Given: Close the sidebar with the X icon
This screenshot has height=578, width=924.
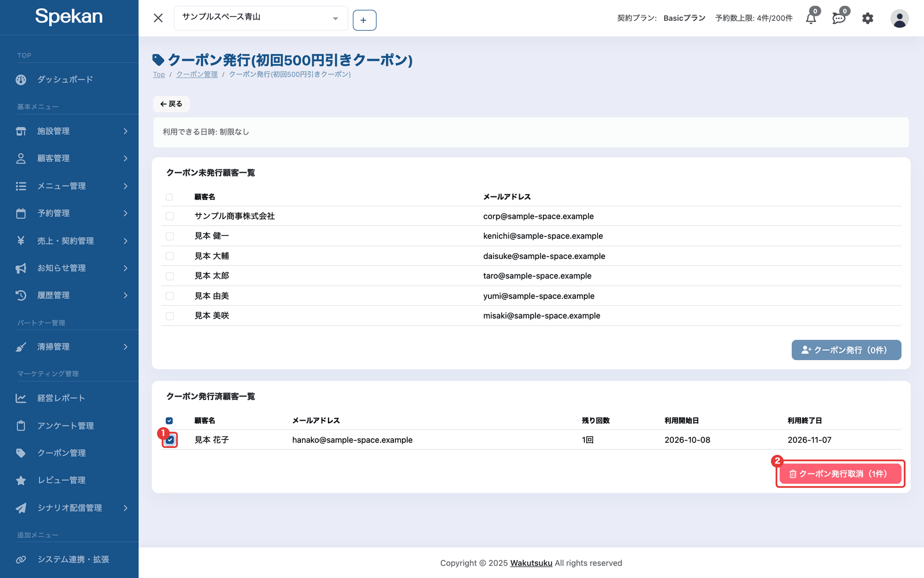Looking at the screenshot, I should (158, 18).
